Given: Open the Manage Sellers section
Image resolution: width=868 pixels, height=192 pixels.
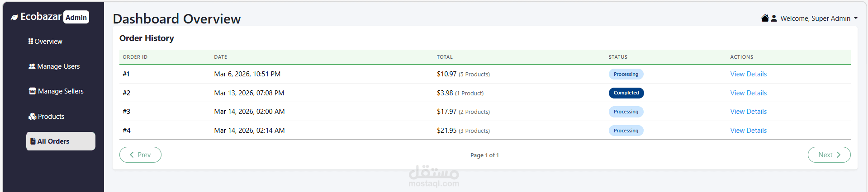Looking at the screenshot, I should point(61,91).
